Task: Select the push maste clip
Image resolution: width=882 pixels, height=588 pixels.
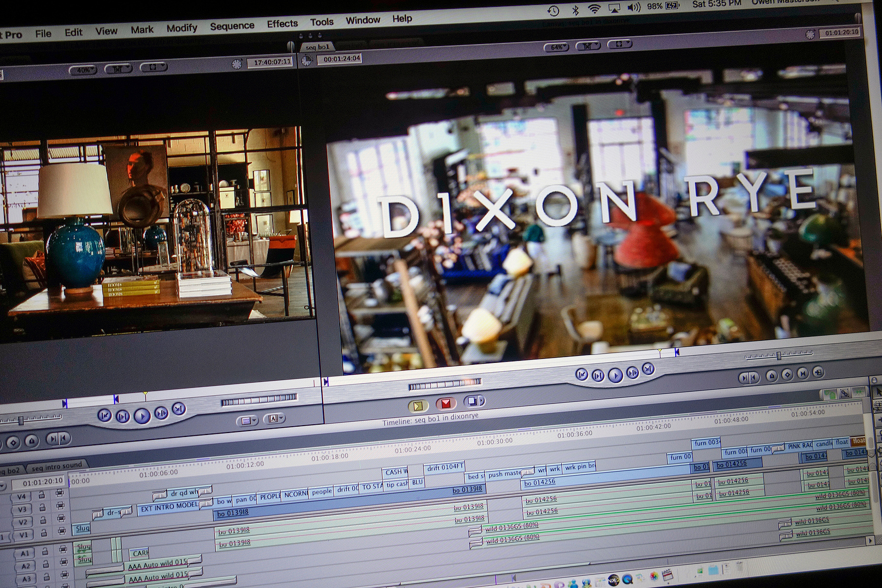Action: click(x=504, y=474)
